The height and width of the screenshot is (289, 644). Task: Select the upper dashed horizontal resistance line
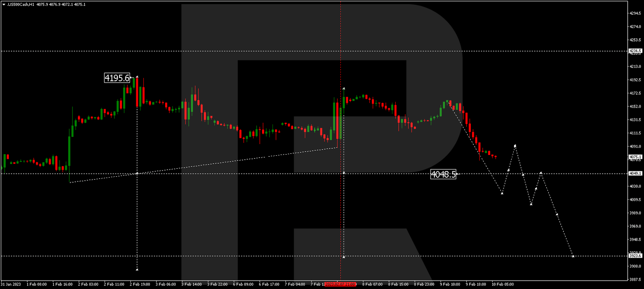252,51
